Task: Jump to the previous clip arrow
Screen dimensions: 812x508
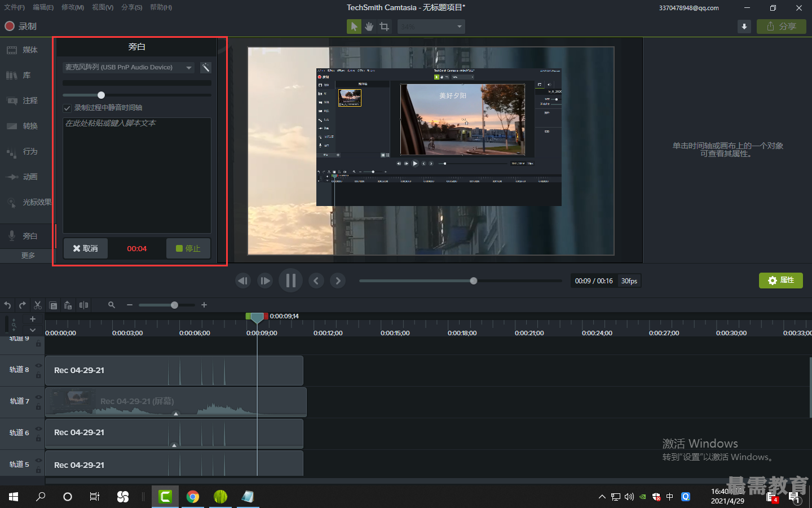Action: click(x=316, y=281)
